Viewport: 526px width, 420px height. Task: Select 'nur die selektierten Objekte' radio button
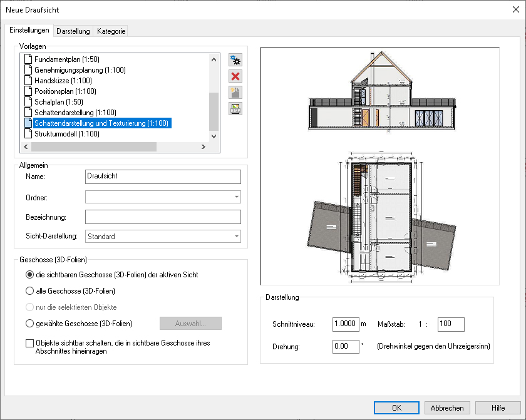[29, 307]
